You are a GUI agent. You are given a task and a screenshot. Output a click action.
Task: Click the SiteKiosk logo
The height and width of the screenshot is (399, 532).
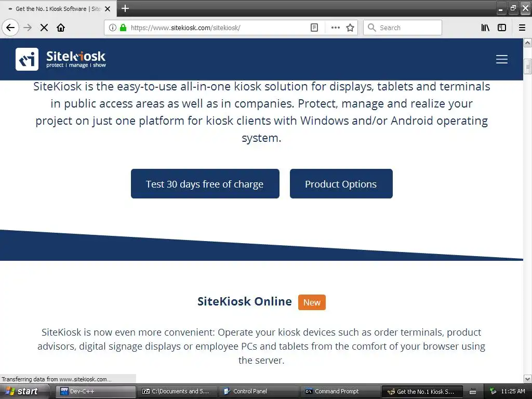point(61,59)
